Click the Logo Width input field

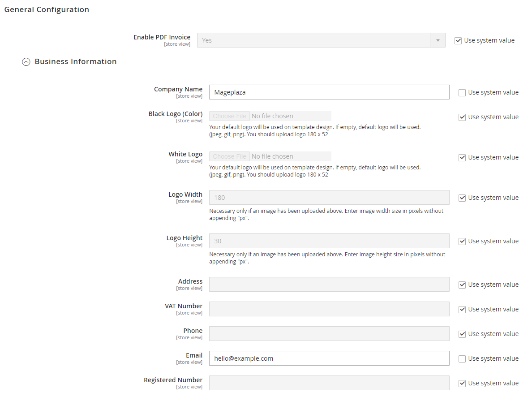pos(329,198)
